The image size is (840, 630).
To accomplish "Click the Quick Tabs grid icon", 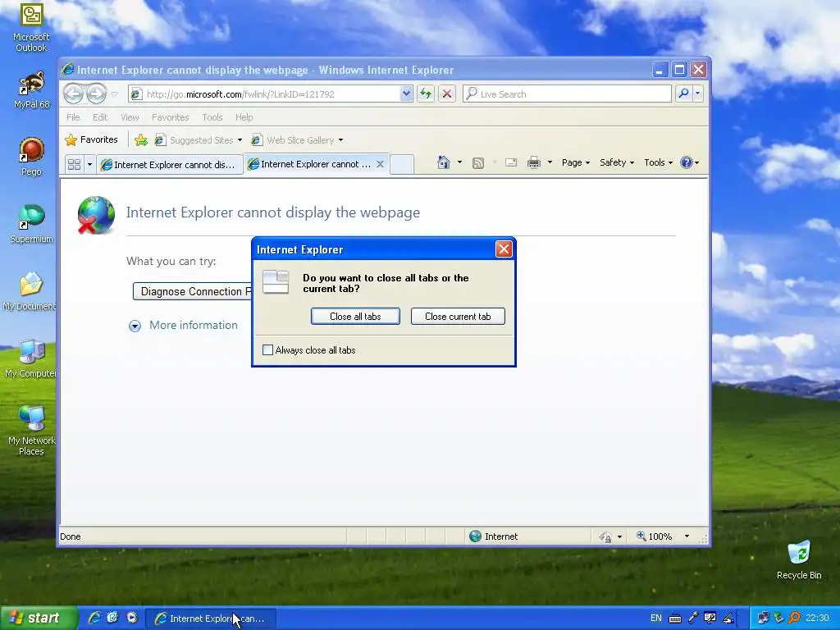I will [74, 164].
